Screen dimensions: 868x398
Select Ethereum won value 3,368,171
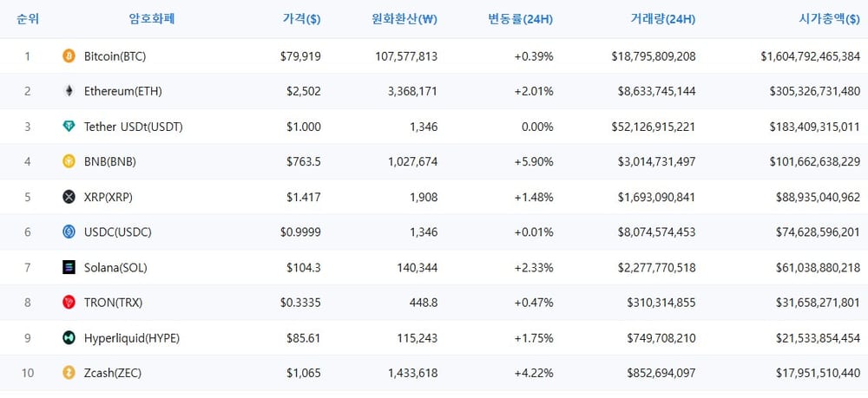click(x=413, y=92)
